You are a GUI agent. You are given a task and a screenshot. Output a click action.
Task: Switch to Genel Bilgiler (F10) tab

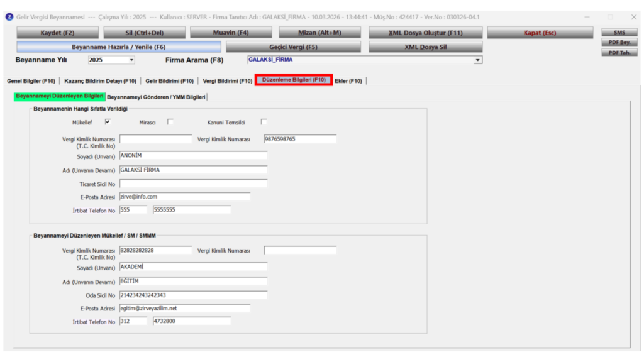(x=31, y=81)
